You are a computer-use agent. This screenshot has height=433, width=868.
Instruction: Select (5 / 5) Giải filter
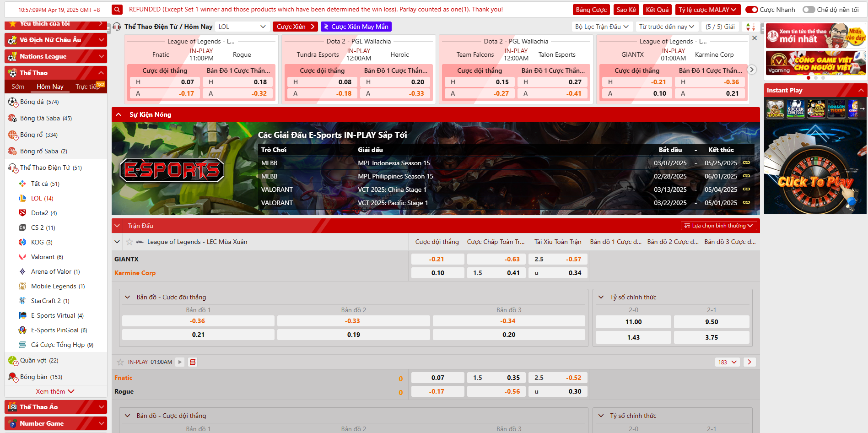pos(720,27)
